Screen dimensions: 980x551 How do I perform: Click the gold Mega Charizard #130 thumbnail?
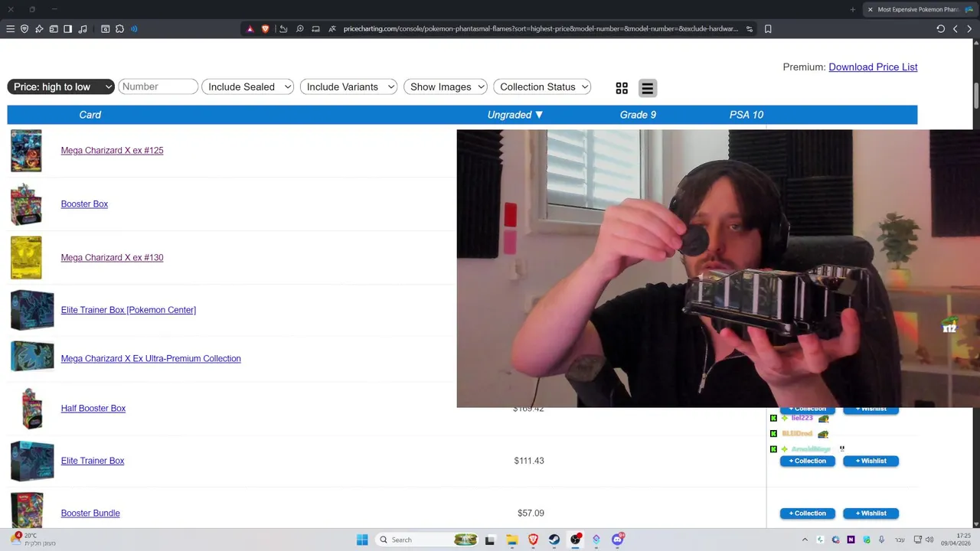click(x=26, y=258)
